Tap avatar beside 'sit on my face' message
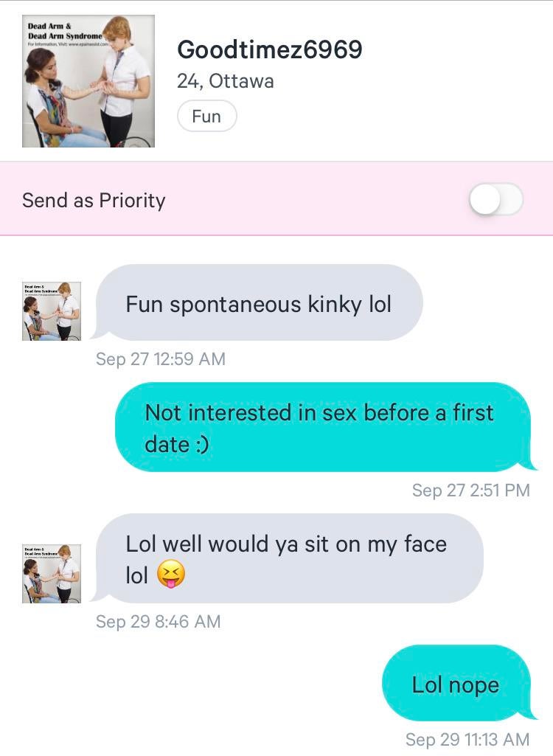553x756 pixels. (x=52, y=574)
